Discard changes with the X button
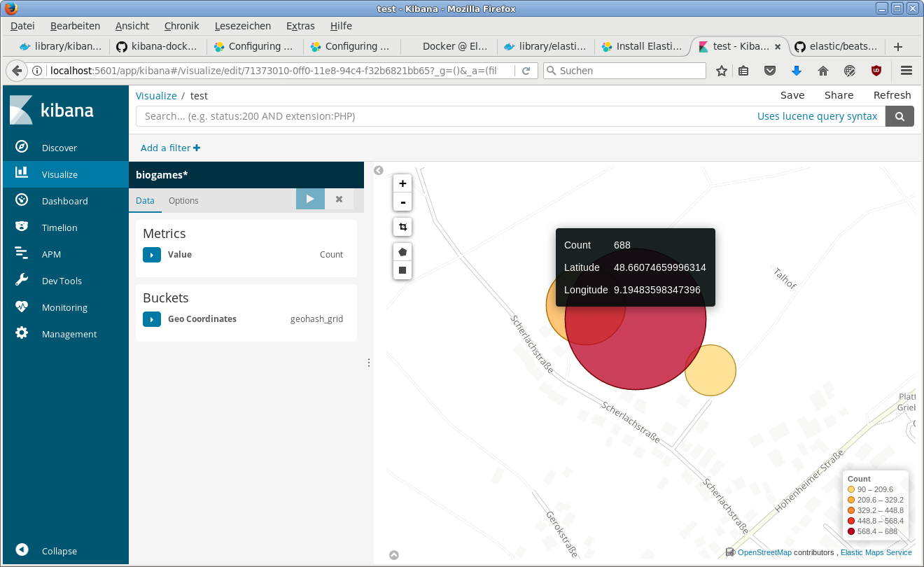The image size is (924, 567). tap(339, 199)
